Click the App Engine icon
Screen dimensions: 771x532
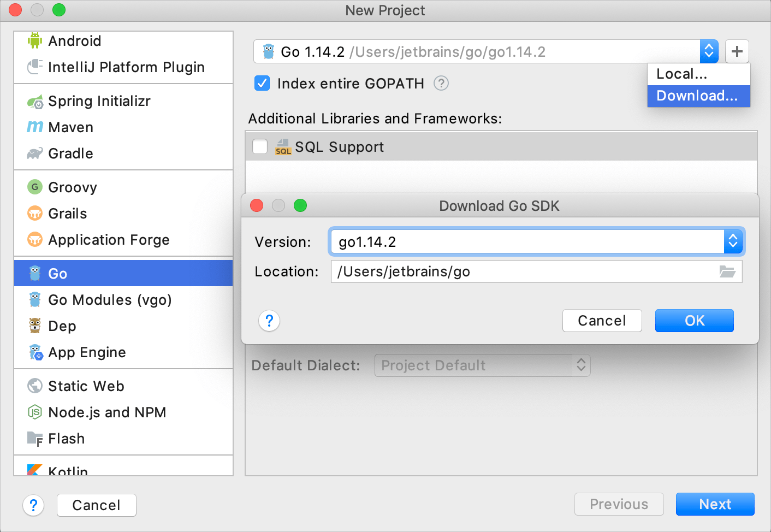pos(35,352)
